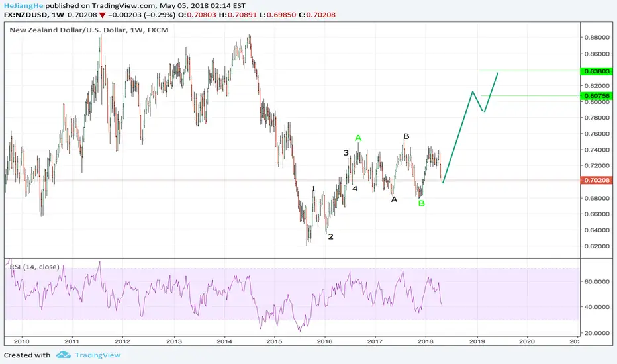The height and width of the screenshot is (364, 617).
Task: Click the close price C:0.70208 in header
Action: coord(317,15)
